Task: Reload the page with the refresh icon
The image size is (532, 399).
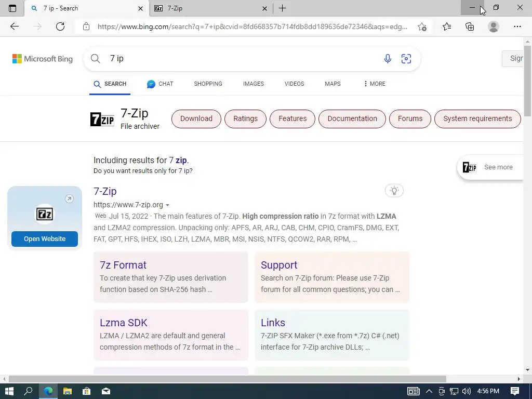Action: [60, 26]
